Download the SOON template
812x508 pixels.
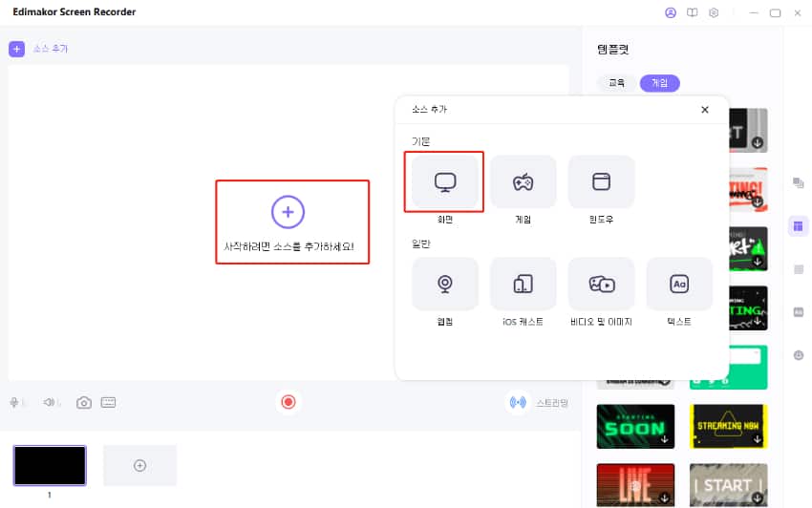coord(665,439)
